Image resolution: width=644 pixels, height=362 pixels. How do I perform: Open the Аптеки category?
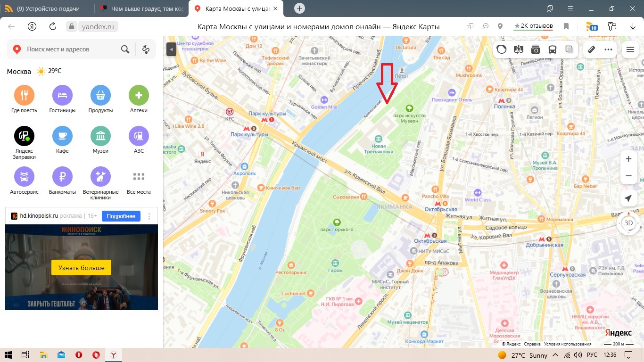coord(139,99)
